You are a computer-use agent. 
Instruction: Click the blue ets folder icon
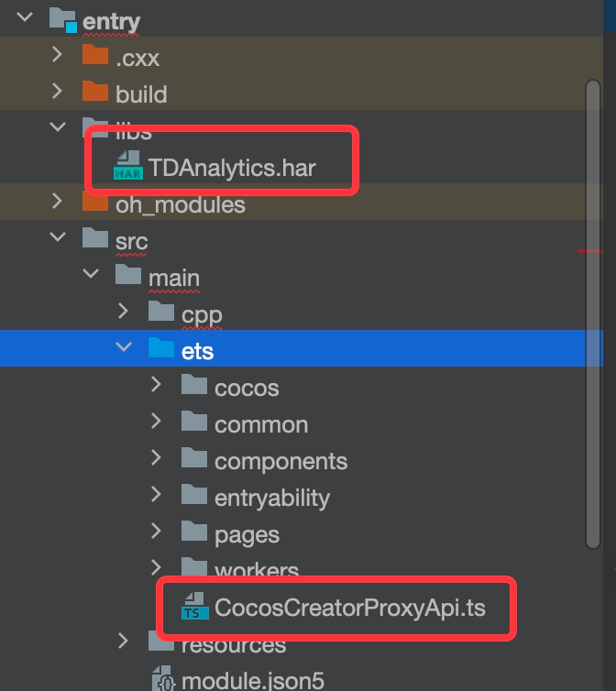coord(161,347)
